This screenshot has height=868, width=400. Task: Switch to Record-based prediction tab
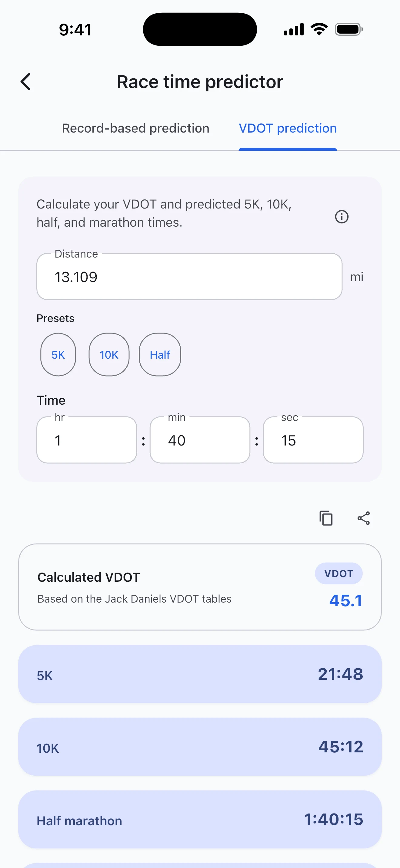135,128
